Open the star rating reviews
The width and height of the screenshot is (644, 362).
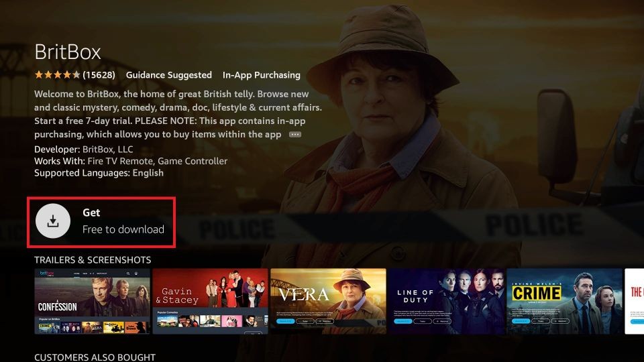74,74
